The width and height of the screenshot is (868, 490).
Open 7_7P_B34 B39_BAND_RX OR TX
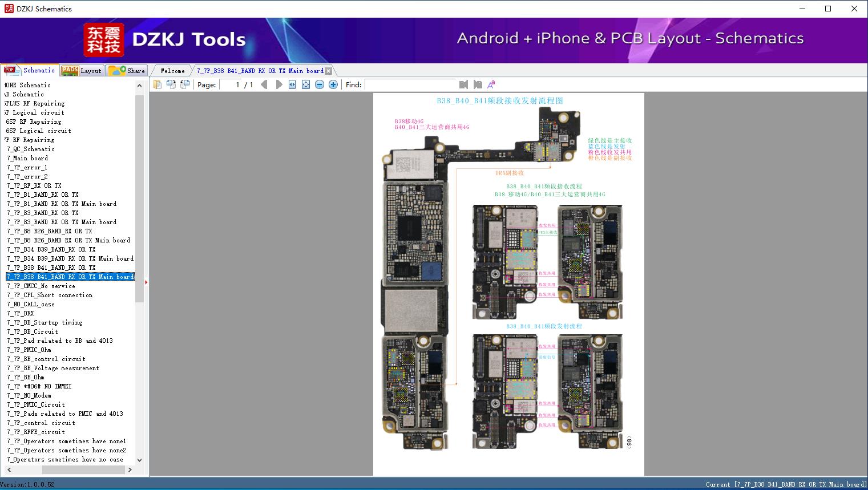(x=51, y=249)
